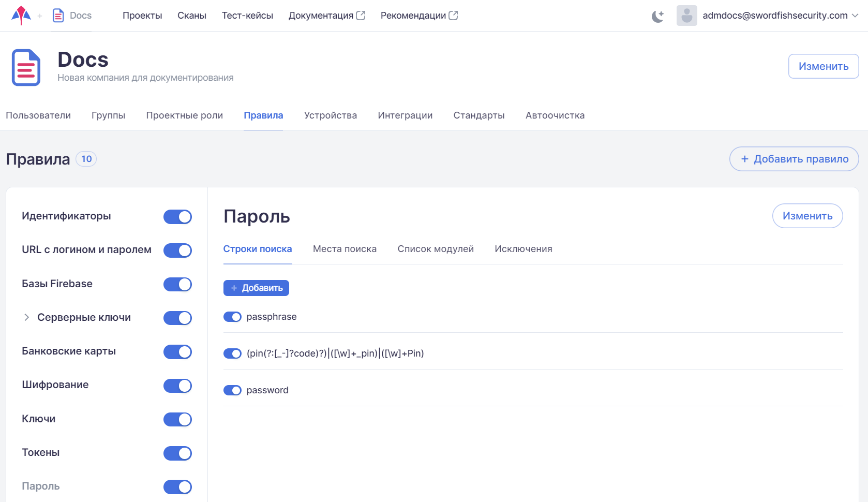The image size is (868, 502).
Task: Switch to the Устройства tab
Action: pyautogui.click(x=330, y=115)
